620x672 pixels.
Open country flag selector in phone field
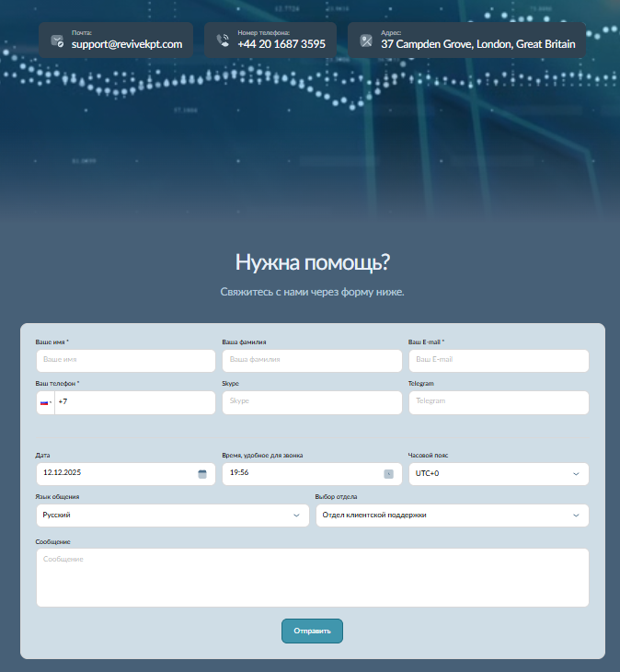click(x=46, y=402)
